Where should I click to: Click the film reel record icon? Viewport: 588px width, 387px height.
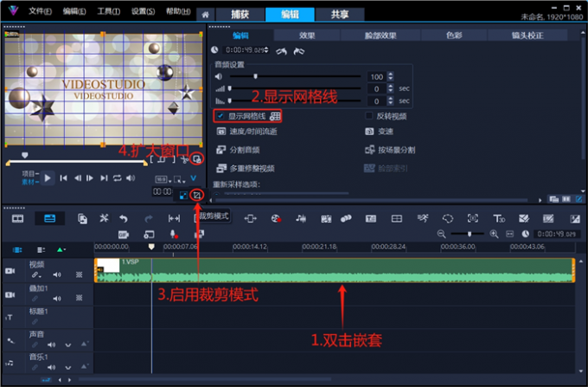point(276,218)
